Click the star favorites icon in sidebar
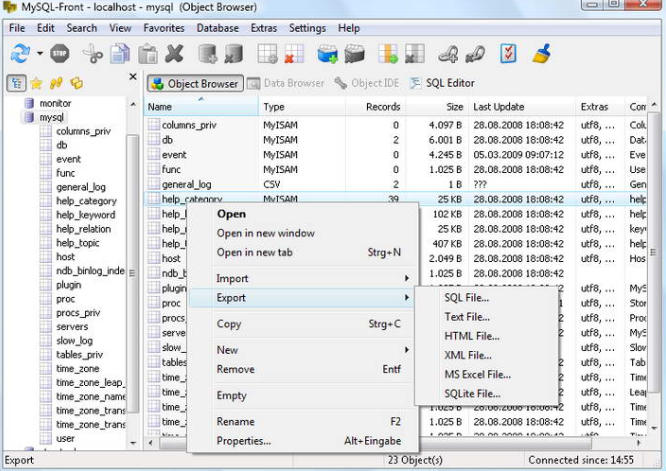The image size is (666, 471). [37, 83]
